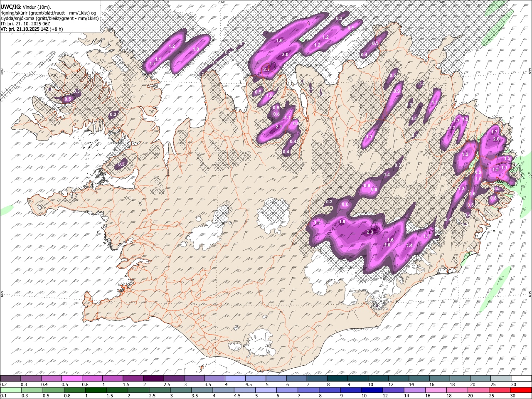Click the '0.2' value on the map
This screenshot has width=532, height=399.
[330, 202]
